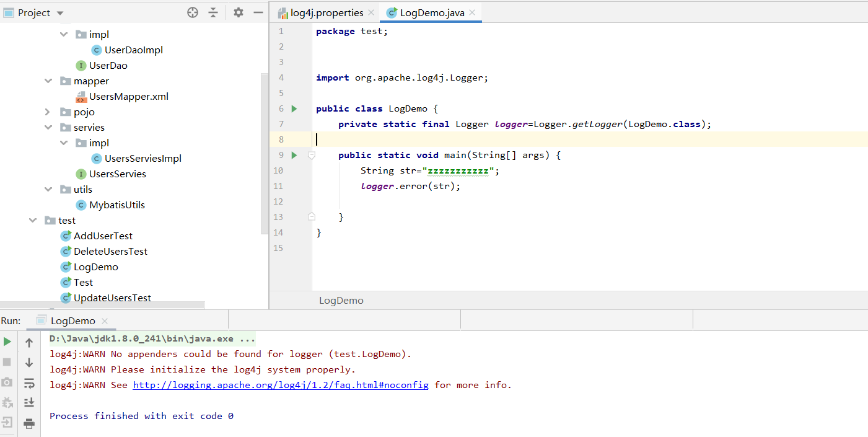Screen dimensions: 868x437
Task: Collapse the utils folder
Action: [48, 190]
